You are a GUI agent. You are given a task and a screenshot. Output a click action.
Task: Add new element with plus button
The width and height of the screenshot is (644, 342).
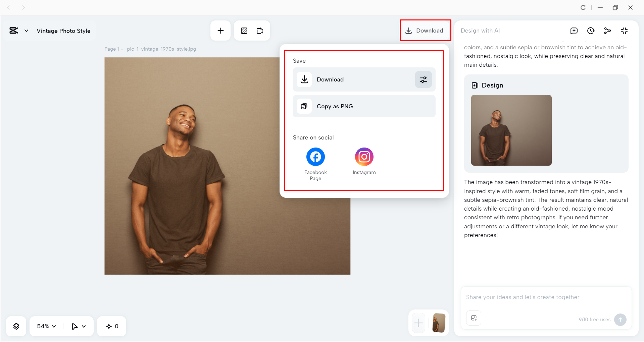[220, 31]
